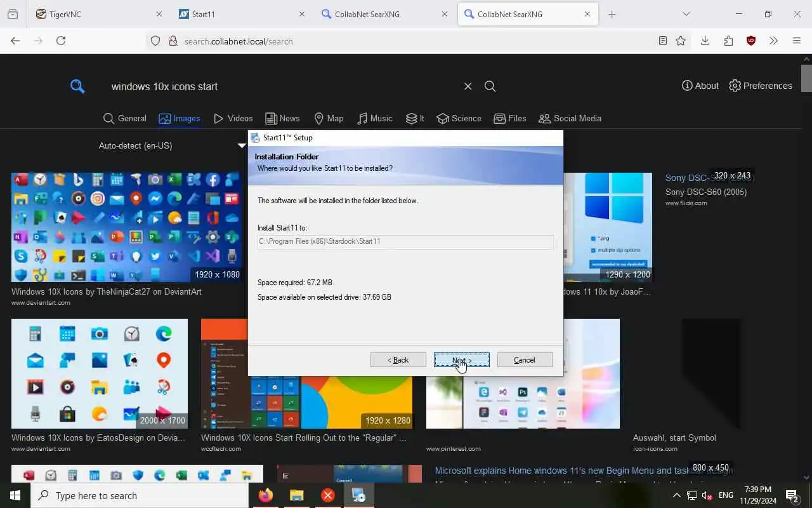The image size is (812, 508).
Task: Select the Map search category
Action: coord(329,119)
